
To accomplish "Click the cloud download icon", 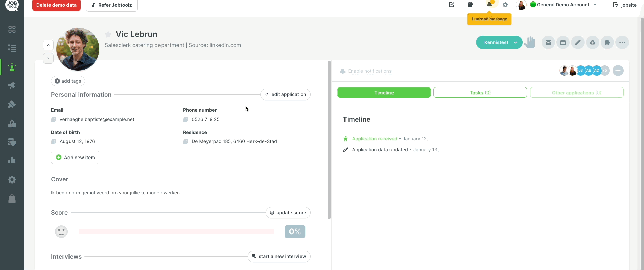I will pyautogui.click(x=592, y=43).
